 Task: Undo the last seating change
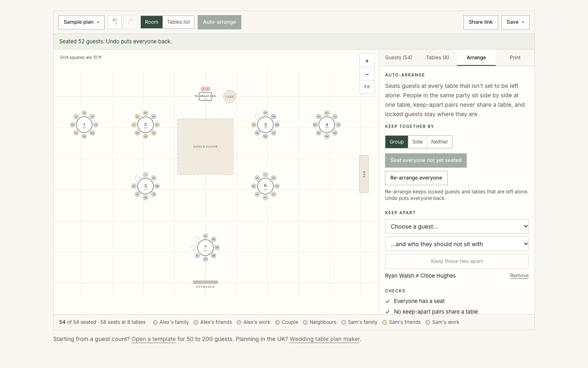(115, 22)
